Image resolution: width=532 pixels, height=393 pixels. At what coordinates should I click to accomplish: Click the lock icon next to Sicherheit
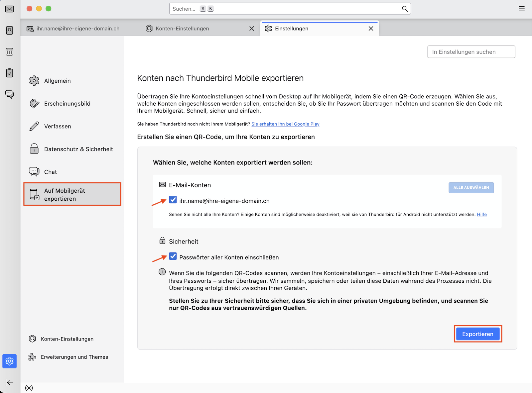point(162,241)
